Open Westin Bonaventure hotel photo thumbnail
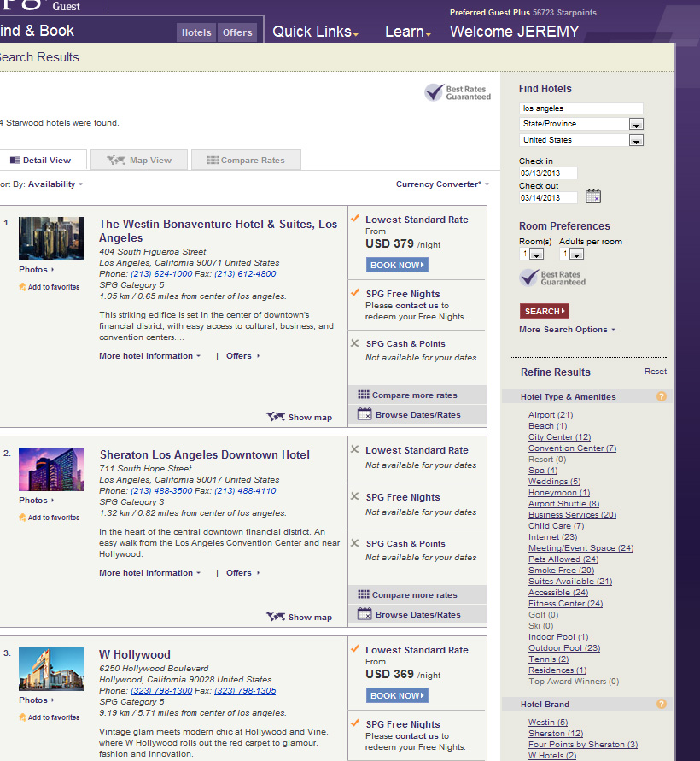 pyautogui.click(x=51, y=238)
